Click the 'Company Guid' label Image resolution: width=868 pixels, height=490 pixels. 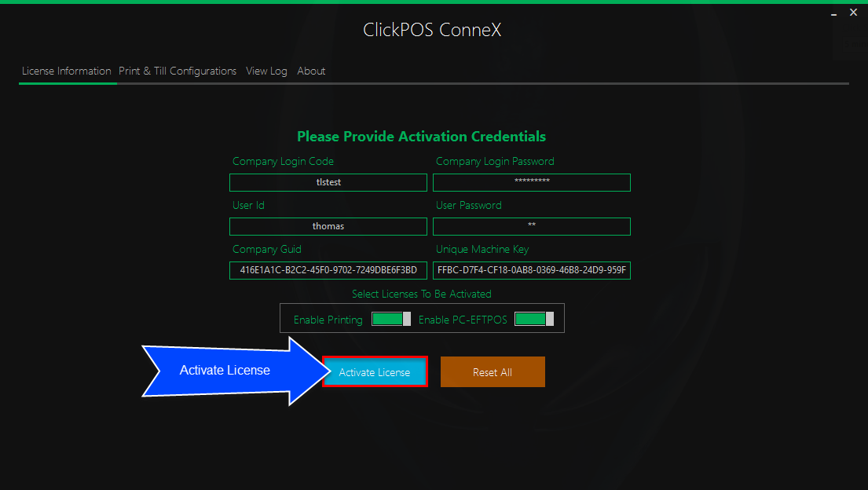pyautogui.click(x=267, y=249)
